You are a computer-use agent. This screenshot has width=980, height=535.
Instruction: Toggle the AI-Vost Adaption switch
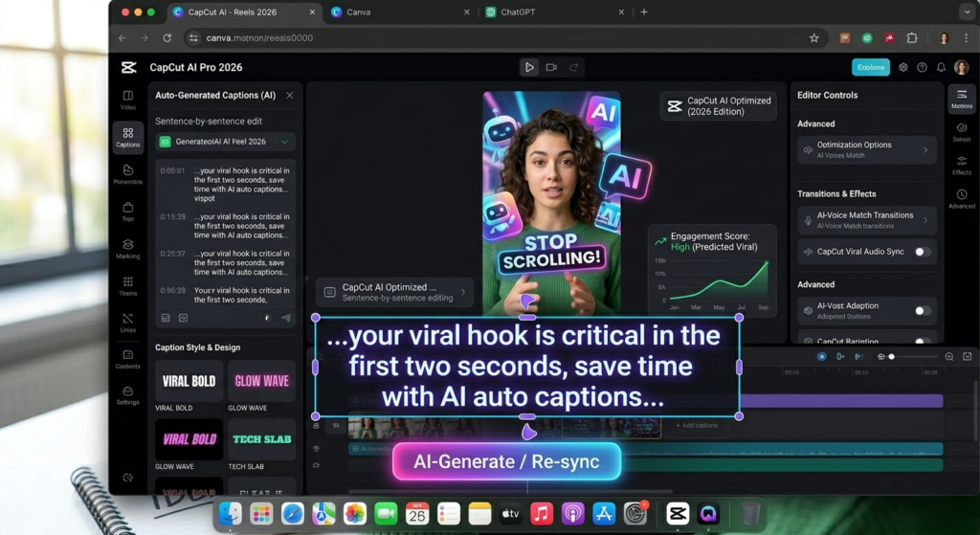tap(923, 311)
